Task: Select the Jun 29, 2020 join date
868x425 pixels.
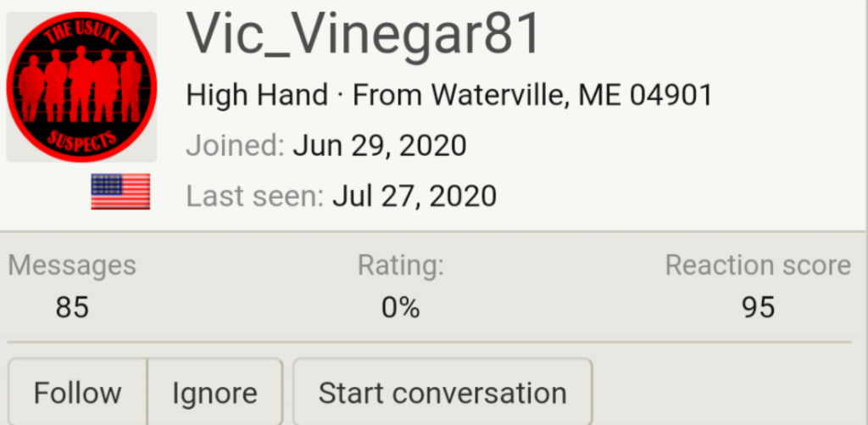Action: pyautogui.click(x=380, y=146)
